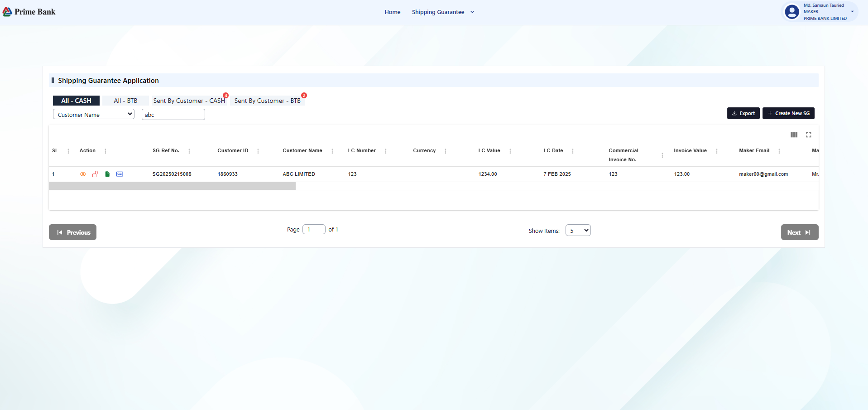
Task: Click the page number input field
Action: (x=314, y=229)
